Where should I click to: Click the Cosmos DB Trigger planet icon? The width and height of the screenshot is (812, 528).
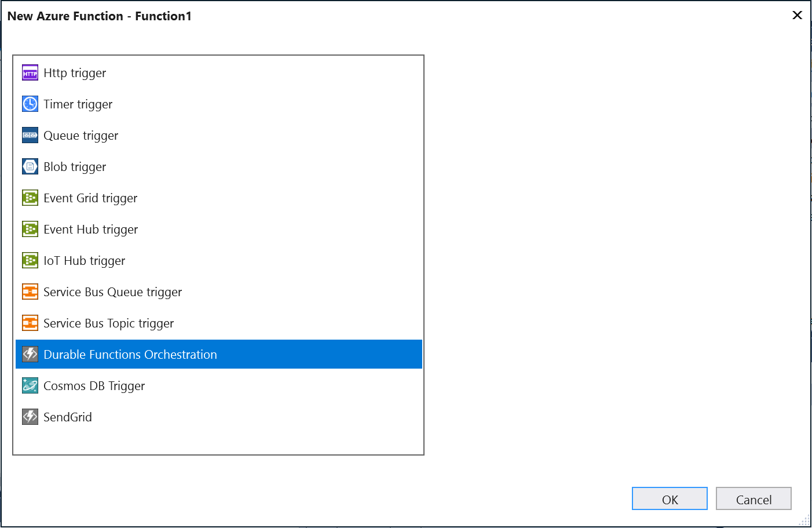tap(30, 386)
